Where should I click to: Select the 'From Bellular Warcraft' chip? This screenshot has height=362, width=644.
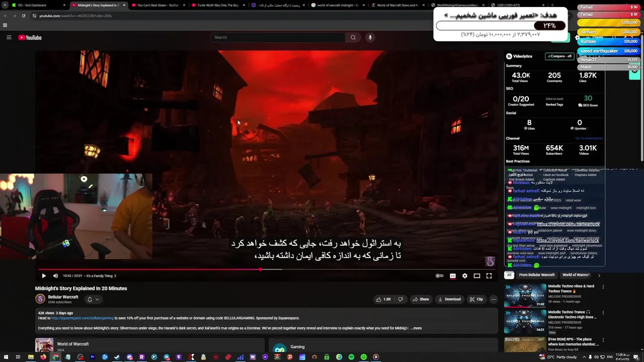point(537,275)
